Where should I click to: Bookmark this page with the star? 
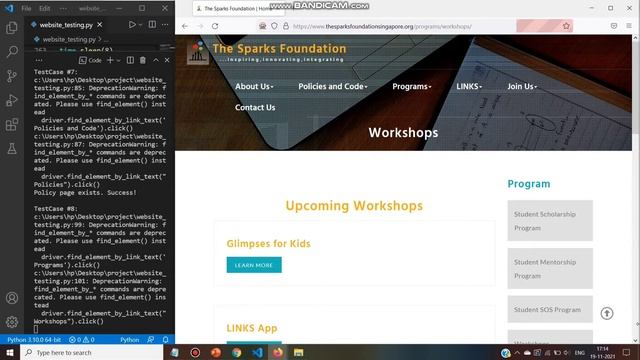566,26
